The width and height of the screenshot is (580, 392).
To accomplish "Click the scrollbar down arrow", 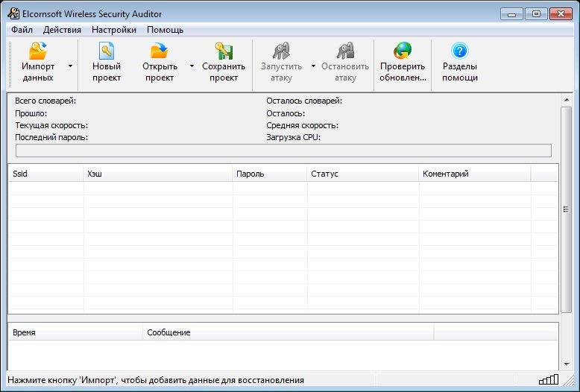I will (567, 364).
